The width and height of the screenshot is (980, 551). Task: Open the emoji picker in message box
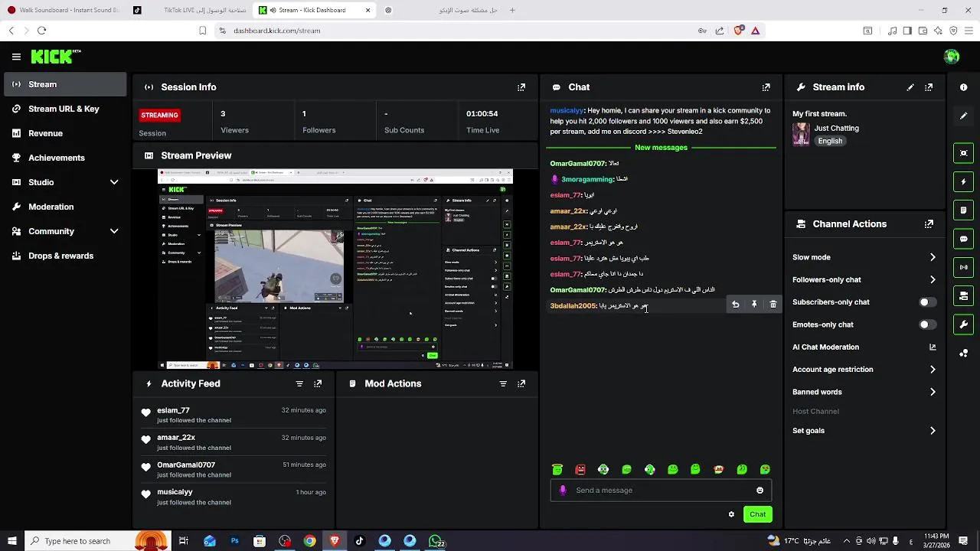tap(759, 491)
